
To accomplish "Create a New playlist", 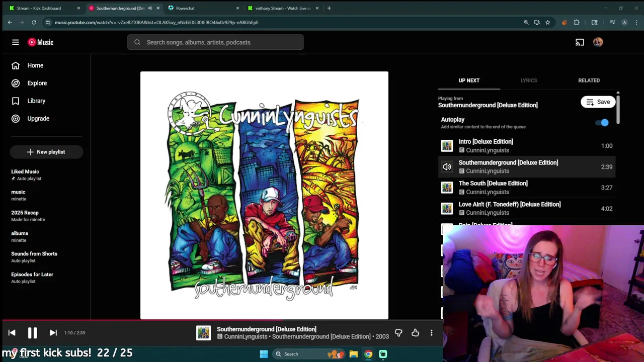I will pos(46,152).
